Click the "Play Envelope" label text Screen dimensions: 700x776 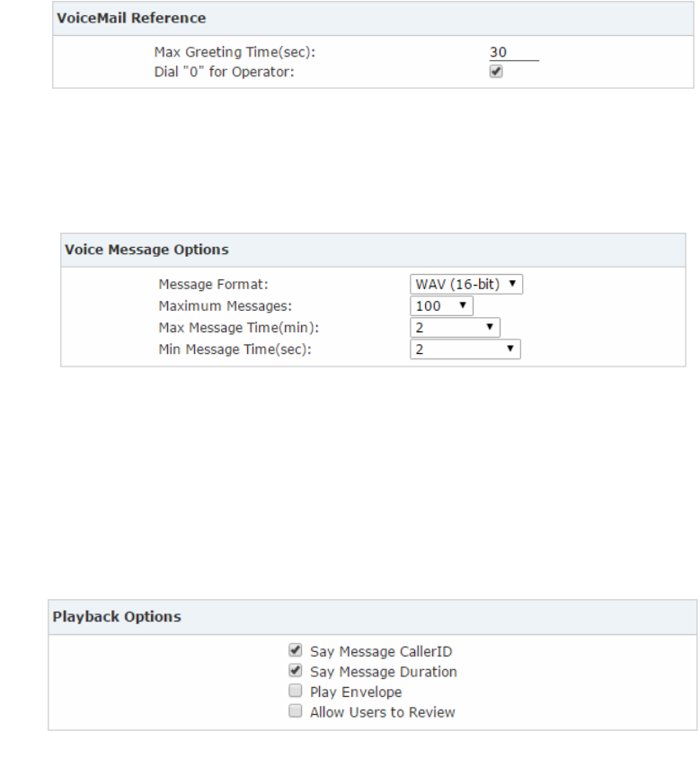[356, 692]
